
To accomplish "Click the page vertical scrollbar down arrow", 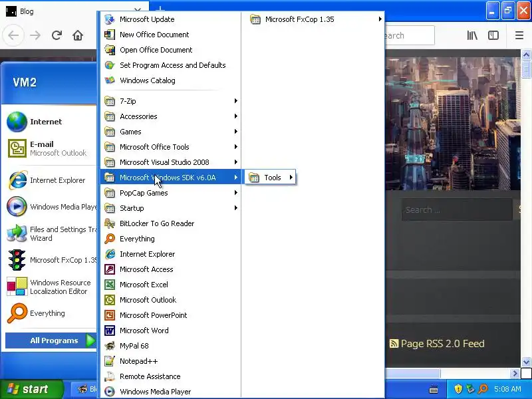I will (526, 362).
